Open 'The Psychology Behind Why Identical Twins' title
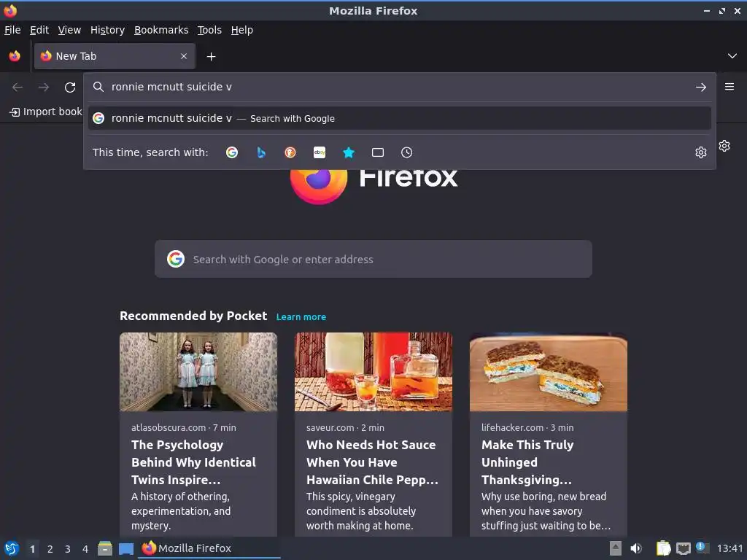The height and width of the screenshot is (560, 747). (x=193, y=462)
